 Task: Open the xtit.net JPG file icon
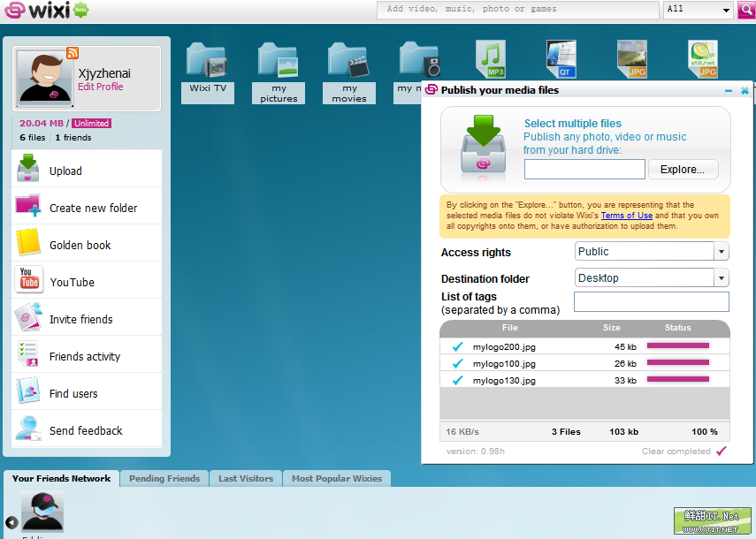coord(703,59)
